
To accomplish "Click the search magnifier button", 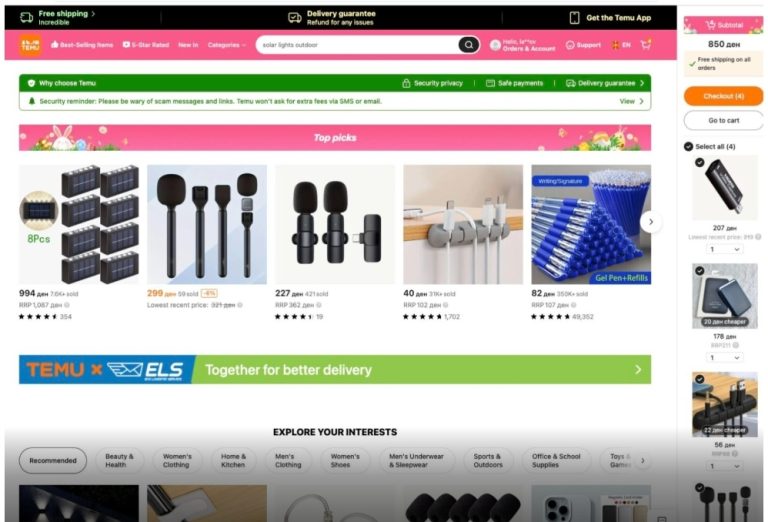I will (x=469, y=45).
